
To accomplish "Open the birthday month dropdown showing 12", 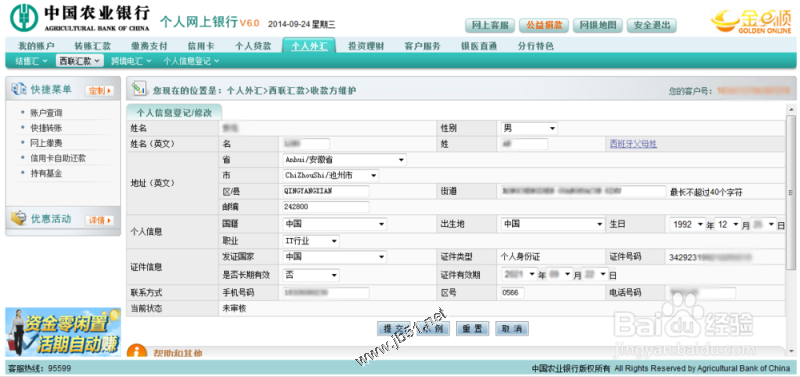I will pyautogui.click(x=728, y=224).
